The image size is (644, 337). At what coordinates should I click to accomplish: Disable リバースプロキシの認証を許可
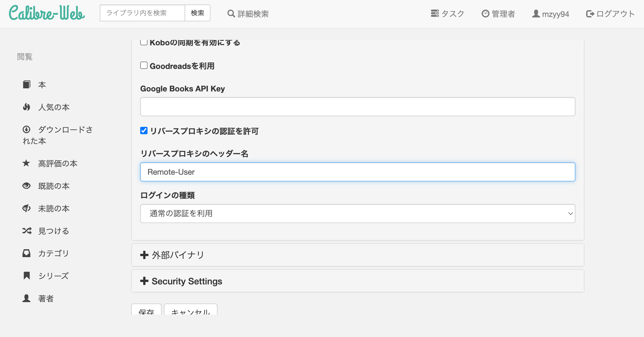pos(144,131)
